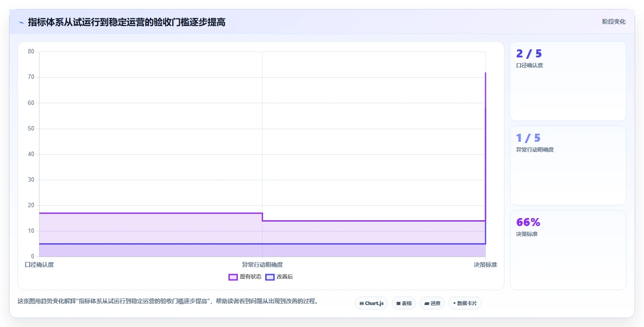The image size is (644, 327).
Task: Click the Chart.js tag chip
Action: pyautogui.click(x=372, y=303)
